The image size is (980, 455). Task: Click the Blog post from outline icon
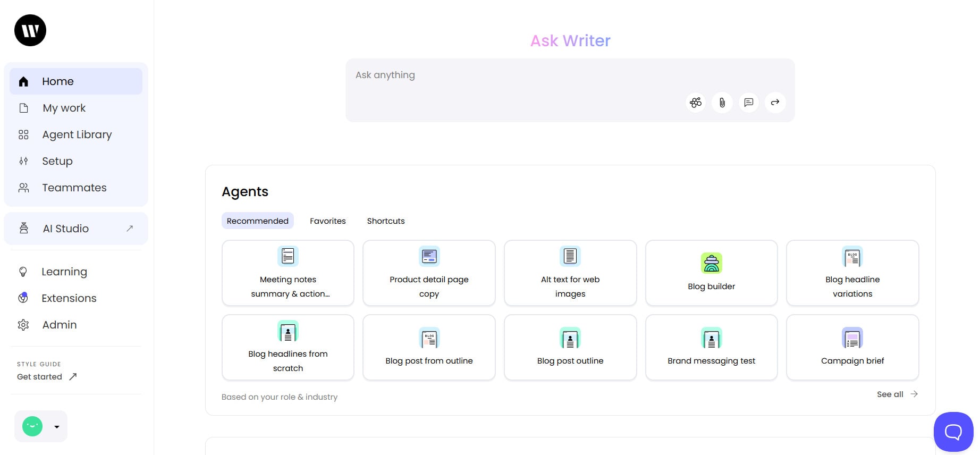pyautogui.click(x=429, y=338)
